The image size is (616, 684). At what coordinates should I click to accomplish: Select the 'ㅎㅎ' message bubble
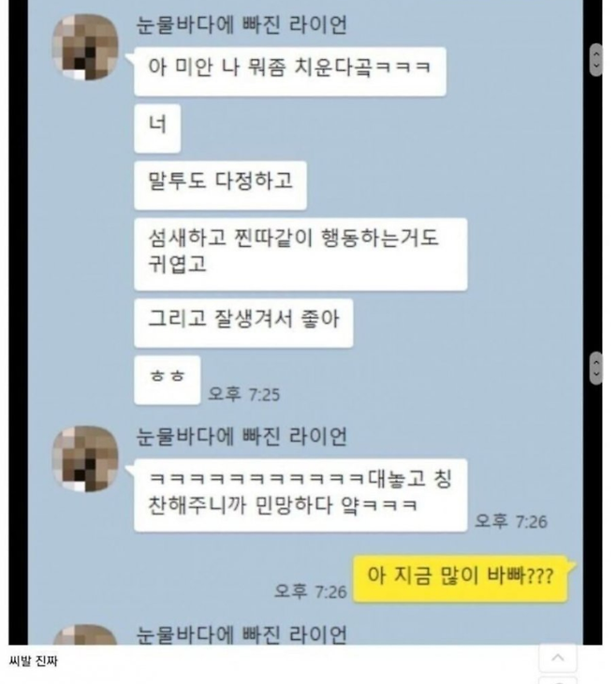[x=168, y=380]
